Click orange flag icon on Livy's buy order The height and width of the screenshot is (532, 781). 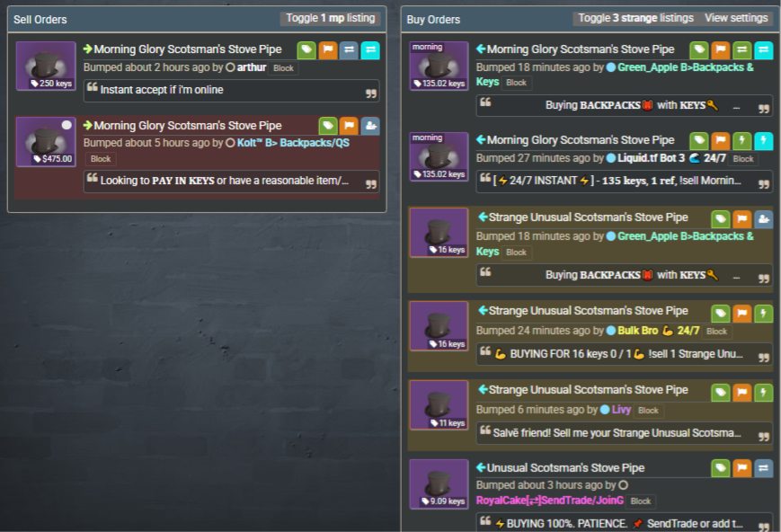click(x=742, y=393)
